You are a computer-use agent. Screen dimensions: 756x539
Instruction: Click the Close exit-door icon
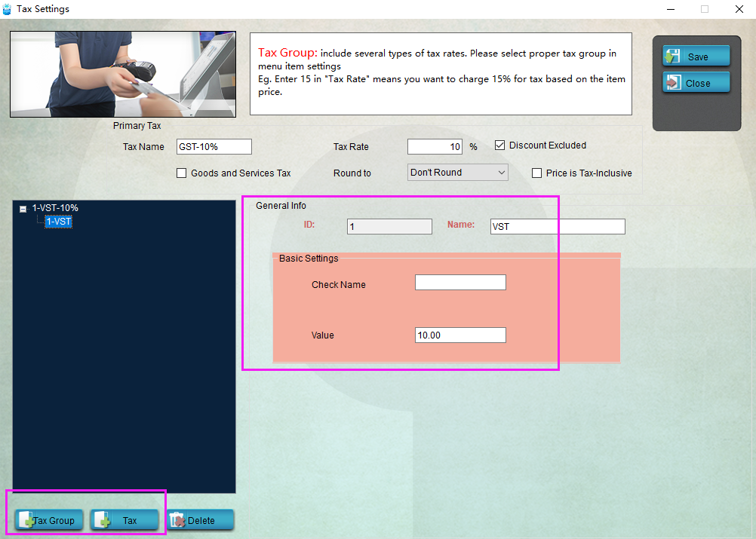pos(672,83)
